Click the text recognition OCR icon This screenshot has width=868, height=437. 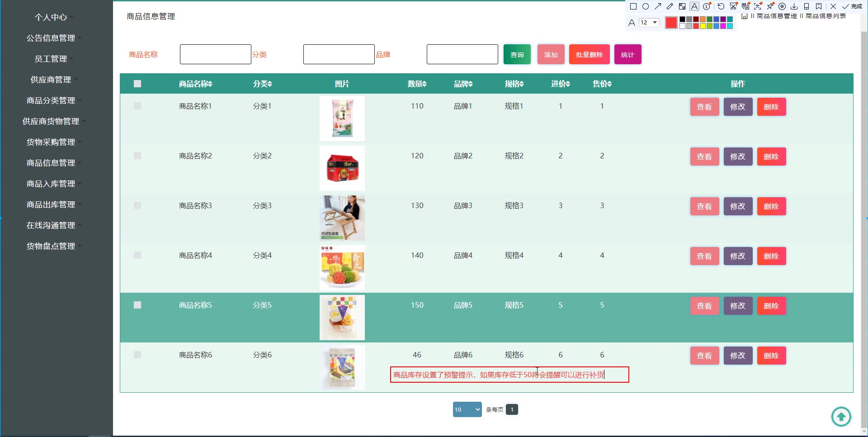[758, 6]
